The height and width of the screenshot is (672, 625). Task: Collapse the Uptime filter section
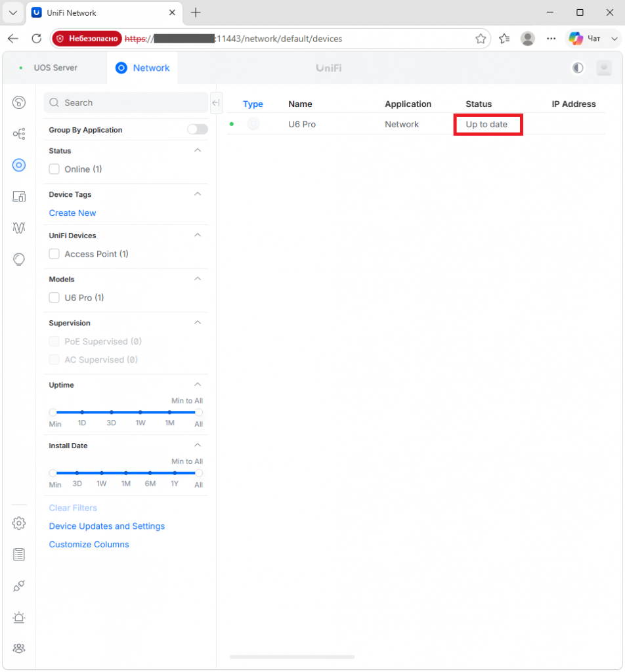coord(198,385)
